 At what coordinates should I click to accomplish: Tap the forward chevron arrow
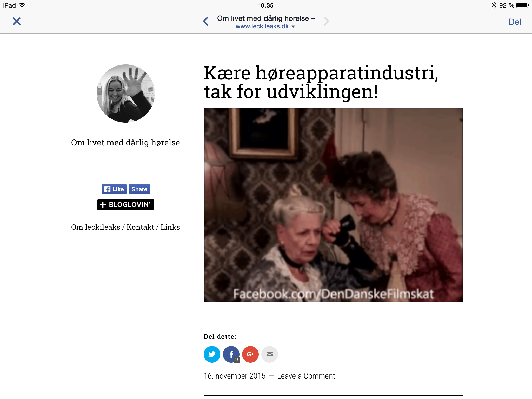[x=327, y=21]
